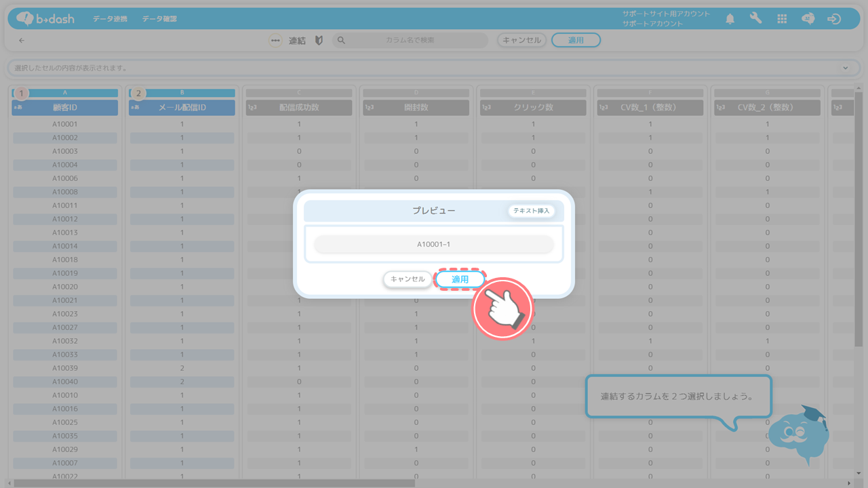Image resolution: width=868 pixels, height=488 pixels.
Task: Click cell A10006 in 顧客ID column
Action: coord(65,178)
